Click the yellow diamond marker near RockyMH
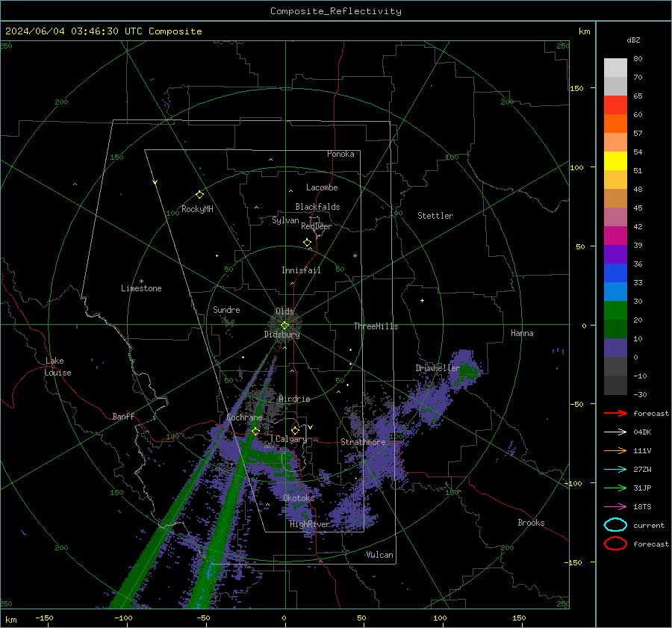672x628 pixels. (199, 195)
